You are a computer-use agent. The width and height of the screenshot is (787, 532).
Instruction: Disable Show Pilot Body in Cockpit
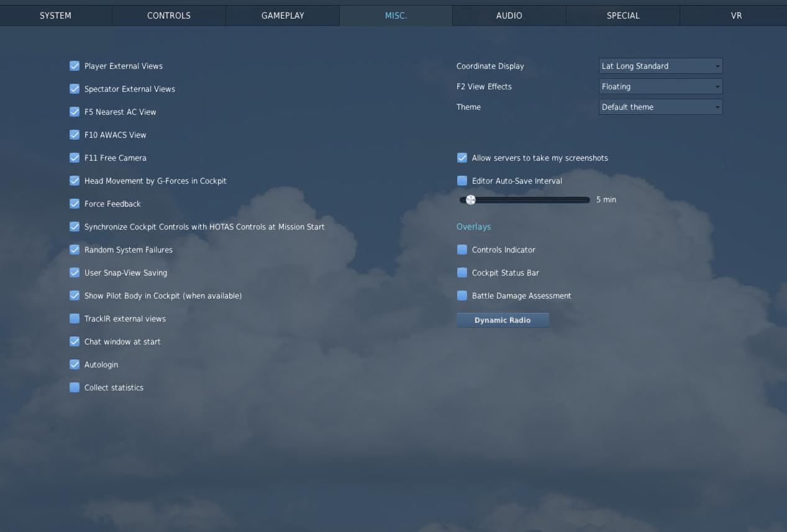75,295
